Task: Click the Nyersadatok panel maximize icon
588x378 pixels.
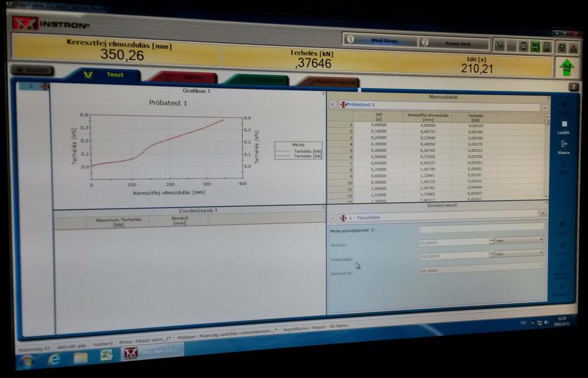Action: (548, 98)
